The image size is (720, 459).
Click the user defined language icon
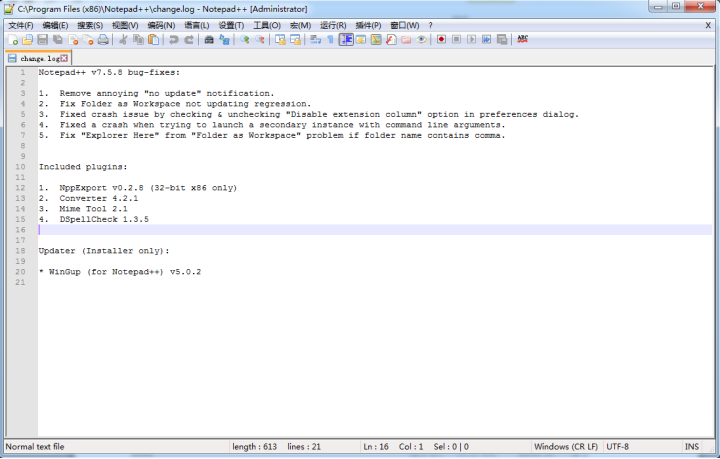(x=361, y=40)
